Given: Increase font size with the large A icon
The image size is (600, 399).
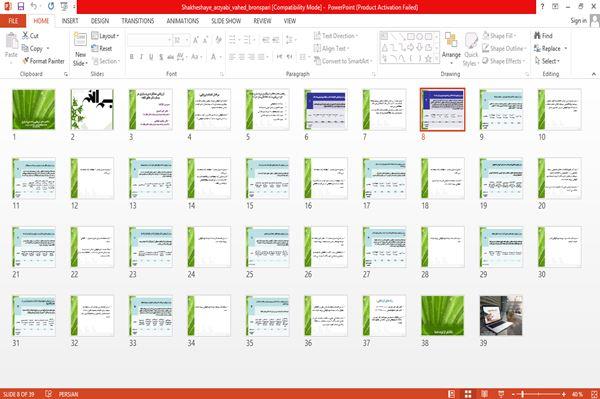Looking at the screenshot, I should (x=196, y=39).
